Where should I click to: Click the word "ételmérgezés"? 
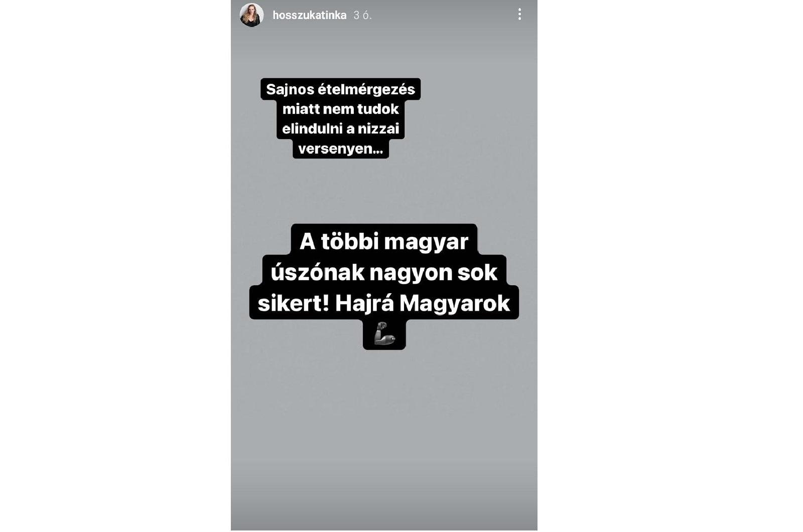(373, 89)
